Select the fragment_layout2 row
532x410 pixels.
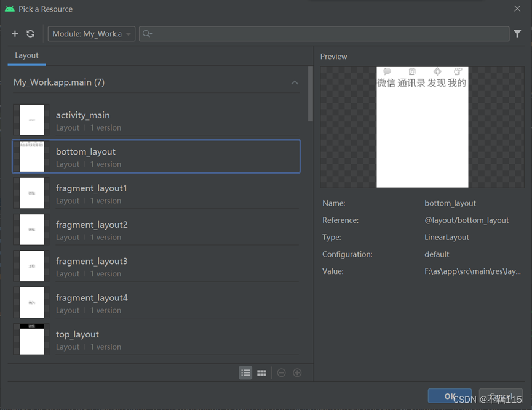tap(156, 230)
